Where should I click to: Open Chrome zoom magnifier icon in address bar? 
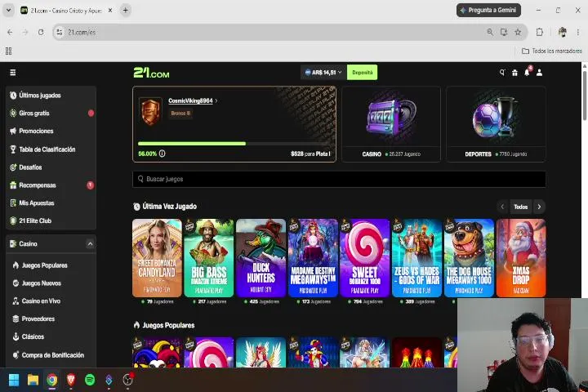tap(490, 33)
